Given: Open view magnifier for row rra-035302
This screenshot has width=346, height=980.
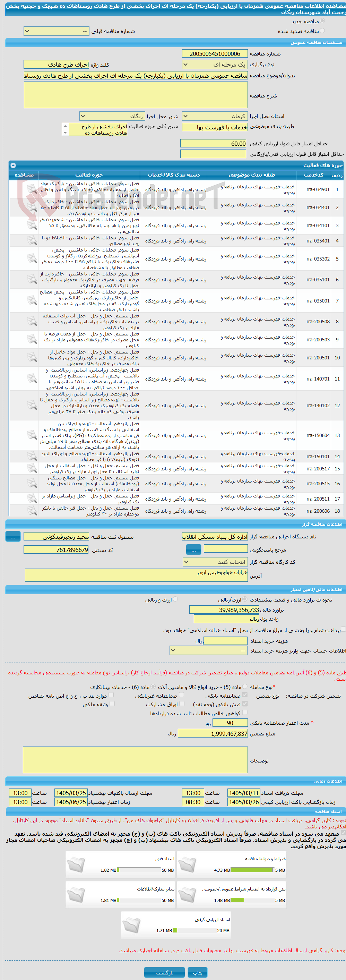Looking at the screenshot, I should coord(32,259).
